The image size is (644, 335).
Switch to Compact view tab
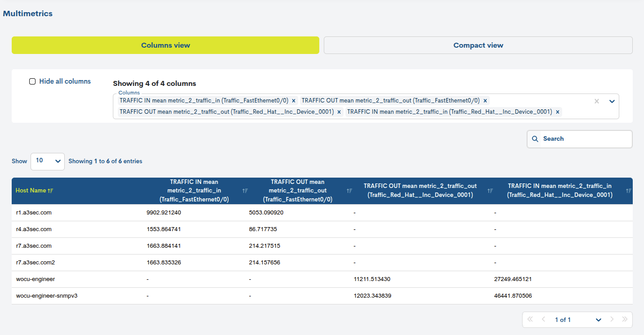click(478, 45)
